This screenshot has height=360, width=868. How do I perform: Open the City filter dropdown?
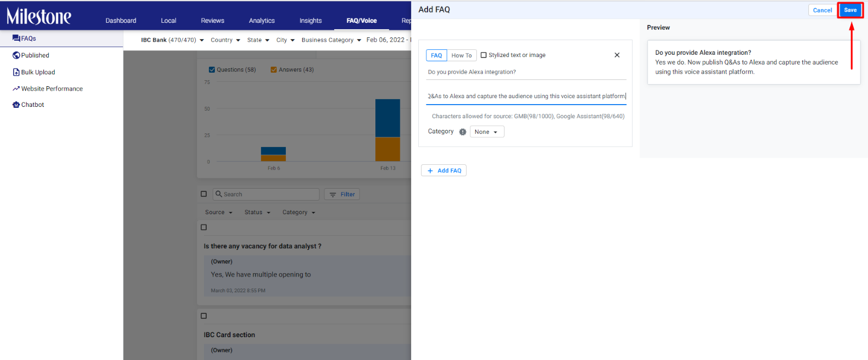(285, 40)
